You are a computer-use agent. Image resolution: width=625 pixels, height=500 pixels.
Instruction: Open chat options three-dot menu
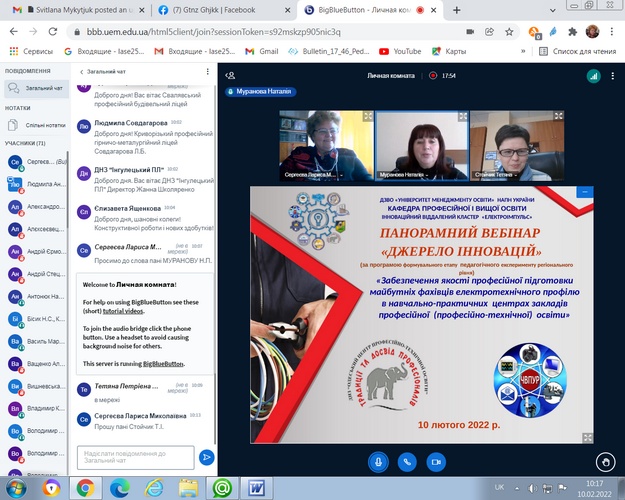[207, 72]
